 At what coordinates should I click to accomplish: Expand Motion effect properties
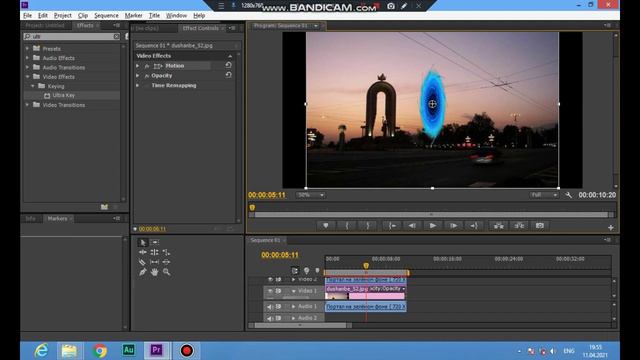[x=138, y=66]
